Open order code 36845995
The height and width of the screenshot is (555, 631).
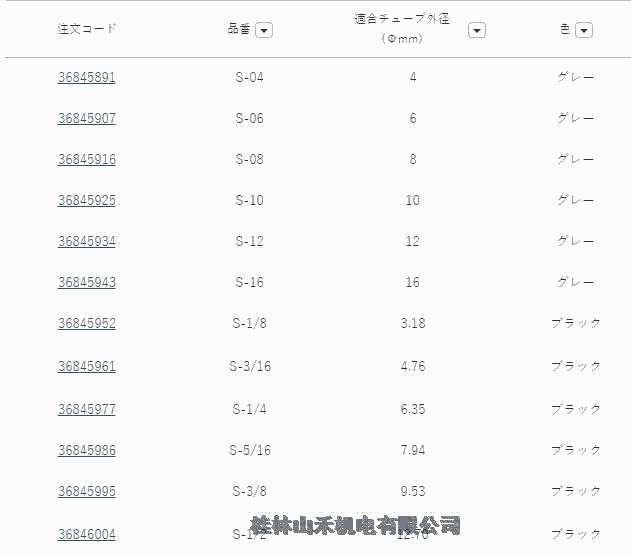click(87, 492)
